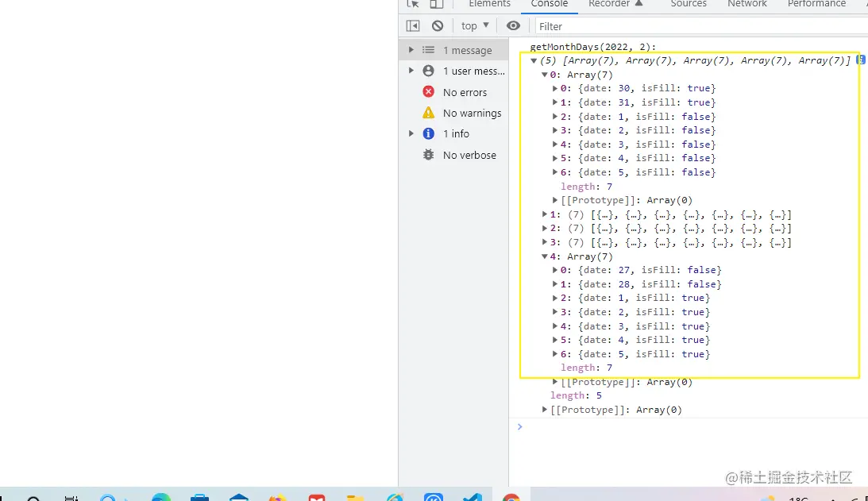The width and height of the screenshot is (868, 501).
Task: Expand the '4: {date: 3, isFill: true}' entry
Action: [554, 326]
